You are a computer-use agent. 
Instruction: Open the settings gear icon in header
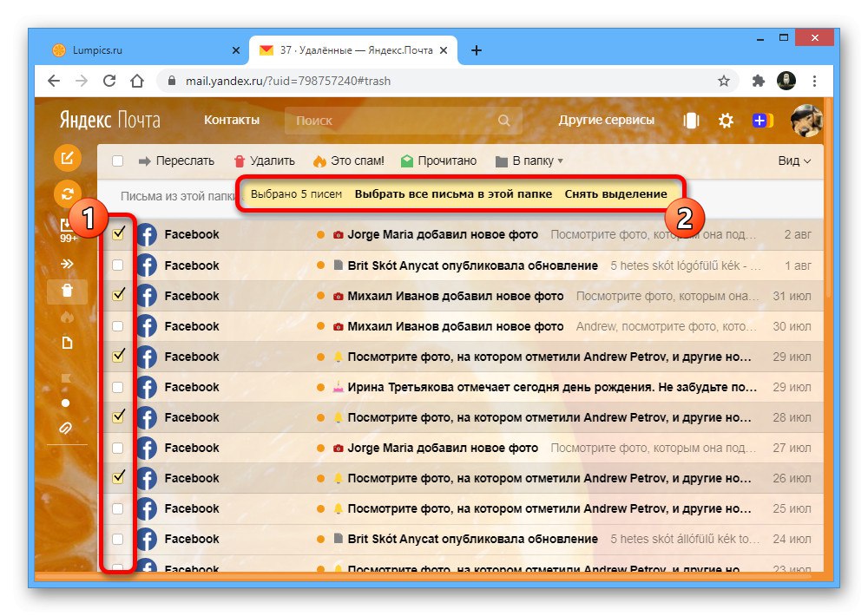click(726, 120)
